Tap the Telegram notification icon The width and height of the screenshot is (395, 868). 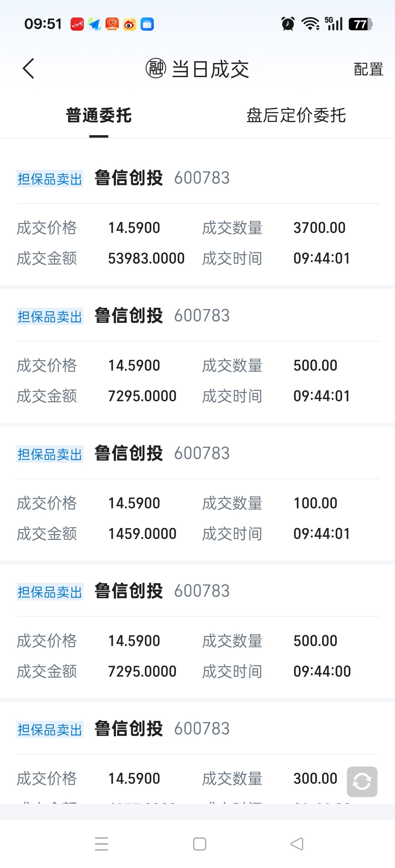(94, 24)
